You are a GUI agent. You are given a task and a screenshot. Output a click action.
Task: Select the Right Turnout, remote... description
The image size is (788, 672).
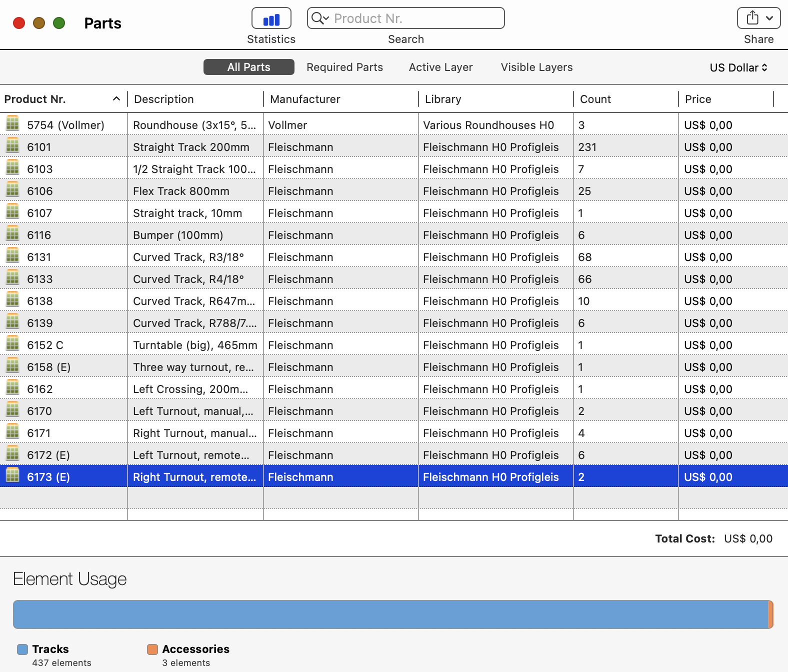[x=194, y=477]
